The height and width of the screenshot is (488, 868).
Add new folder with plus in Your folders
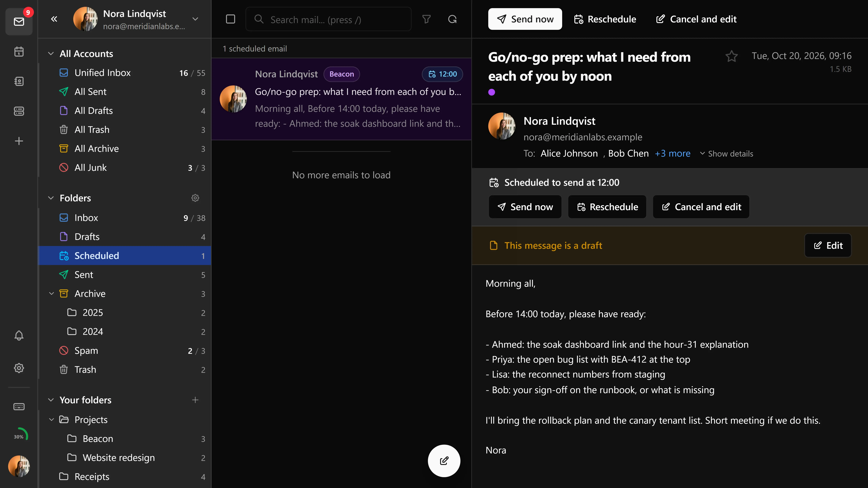click(x=195, y=400)
